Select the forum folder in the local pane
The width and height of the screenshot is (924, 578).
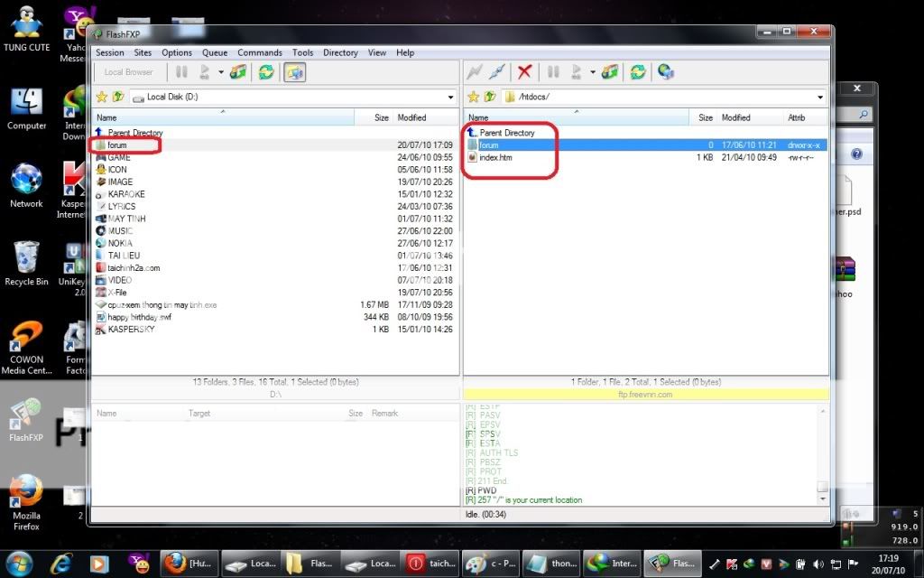point(117,144)
